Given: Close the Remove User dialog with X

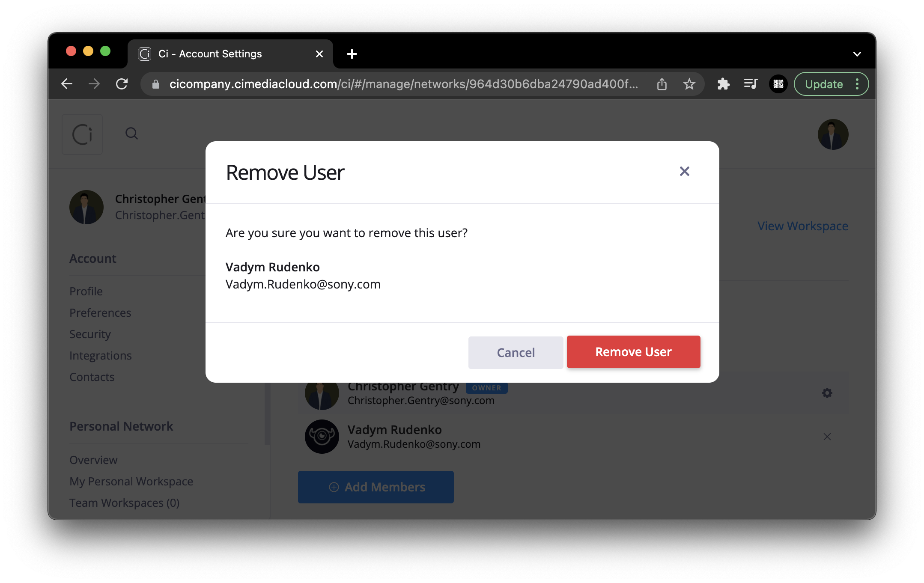Looking at the screenshot, I should pos(684,171).
